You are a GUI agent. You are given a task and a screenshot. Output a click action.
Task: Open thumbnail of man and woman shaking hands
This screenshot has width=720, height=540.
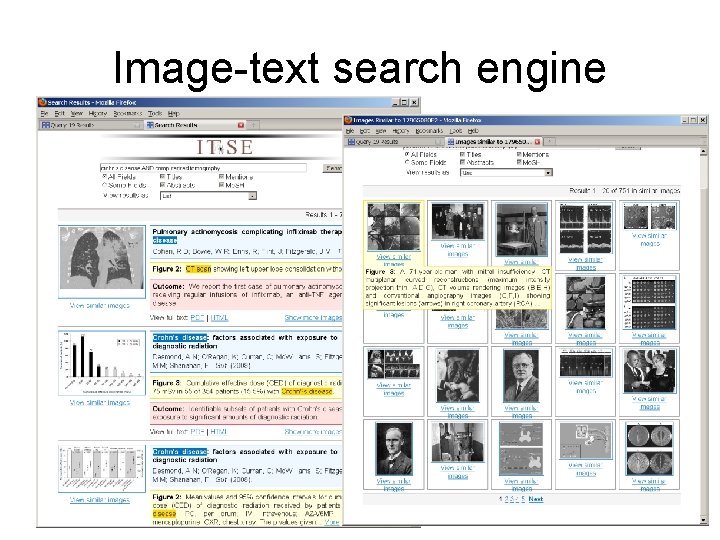point(649,371)
